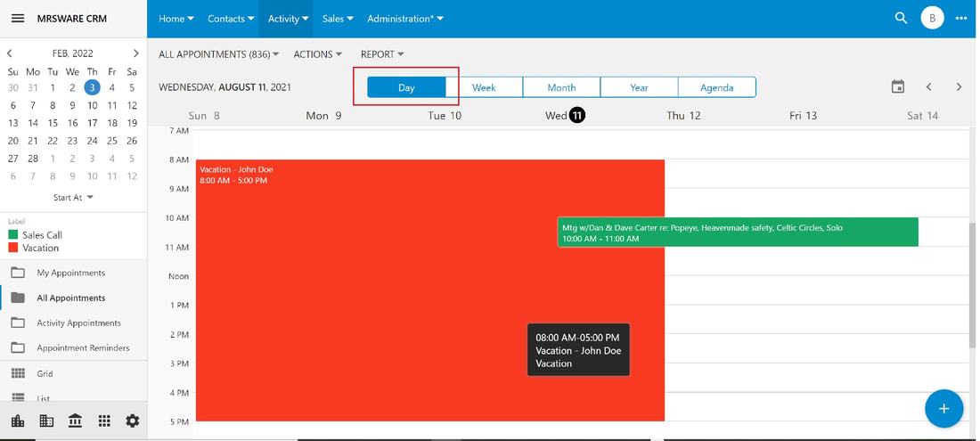This screenshot has height=441, width=980.
Task: Expand the Start At dropdown
Action: (x=73, y=198)
